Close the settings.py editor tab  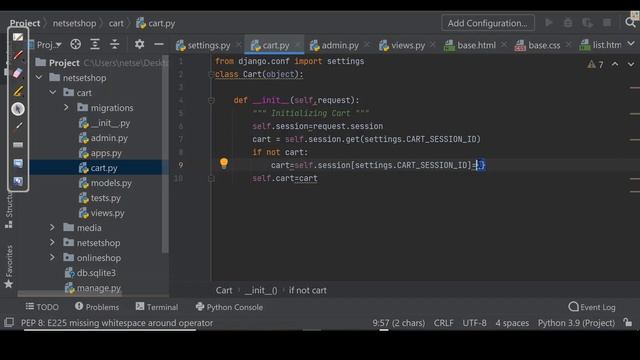coord(238,45)
